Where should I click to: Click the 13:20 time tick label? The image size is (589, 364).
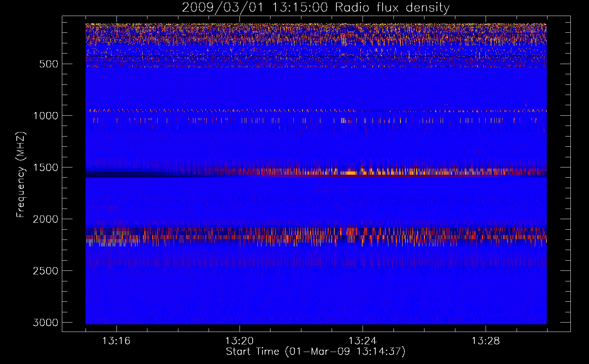coord(239,341)
